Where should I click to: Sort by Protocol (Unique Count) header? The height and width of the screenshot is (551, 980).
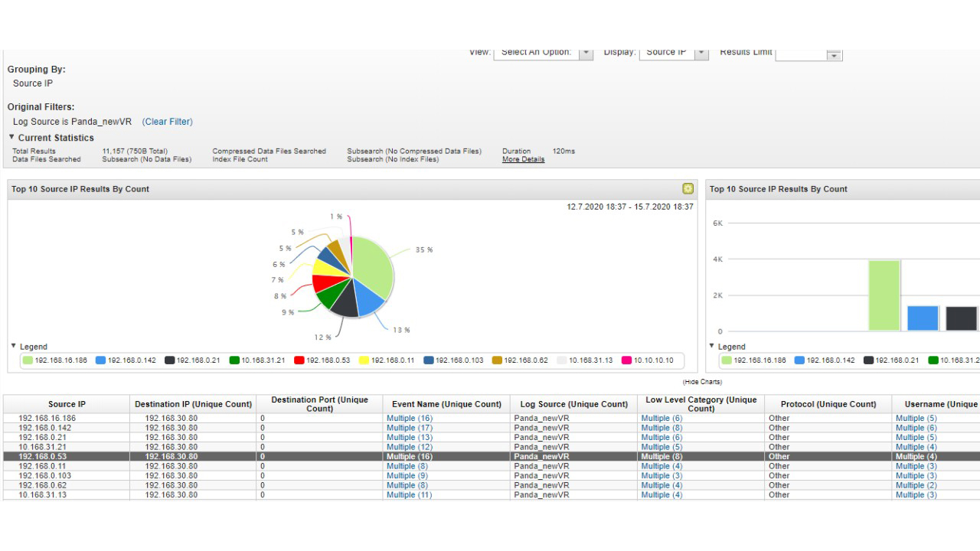828,404
